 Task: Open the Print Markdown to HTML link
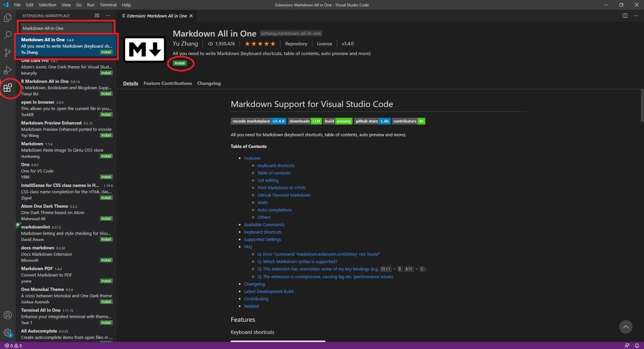click(282, 188)
